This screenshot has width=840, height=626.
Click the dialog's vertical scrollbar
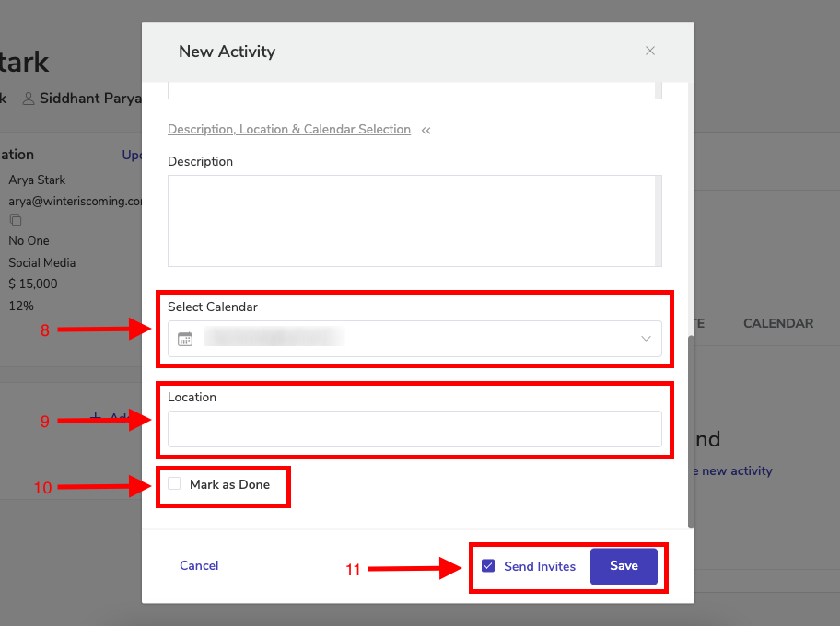[x=692, y=433]
